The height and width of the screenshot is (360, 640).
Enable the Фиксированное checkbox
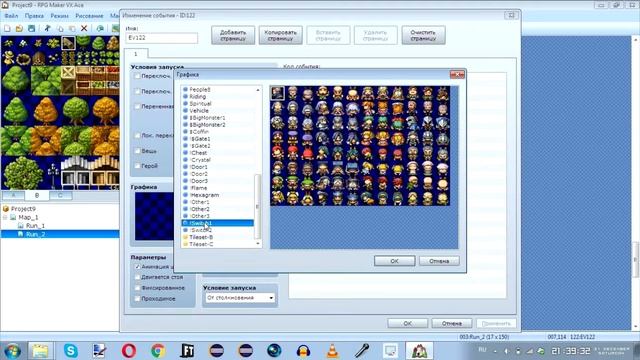[137, 288]
